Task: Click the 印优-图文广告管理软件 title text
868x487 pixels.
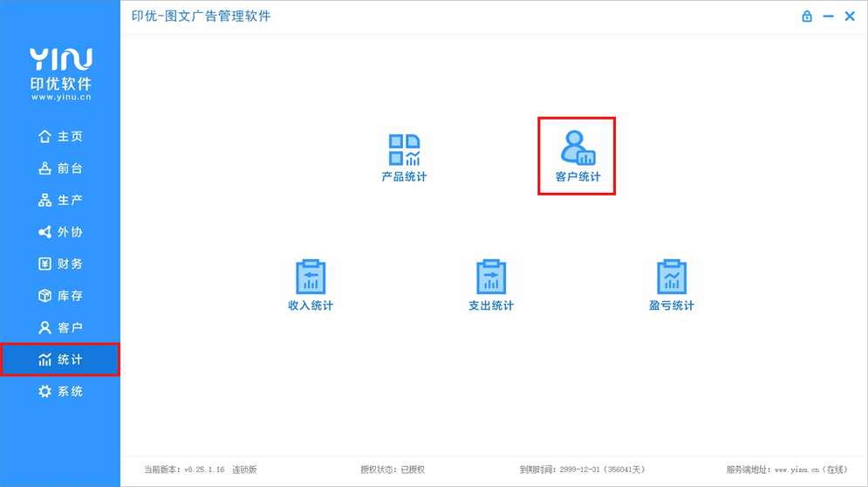Action: point(201,16)
